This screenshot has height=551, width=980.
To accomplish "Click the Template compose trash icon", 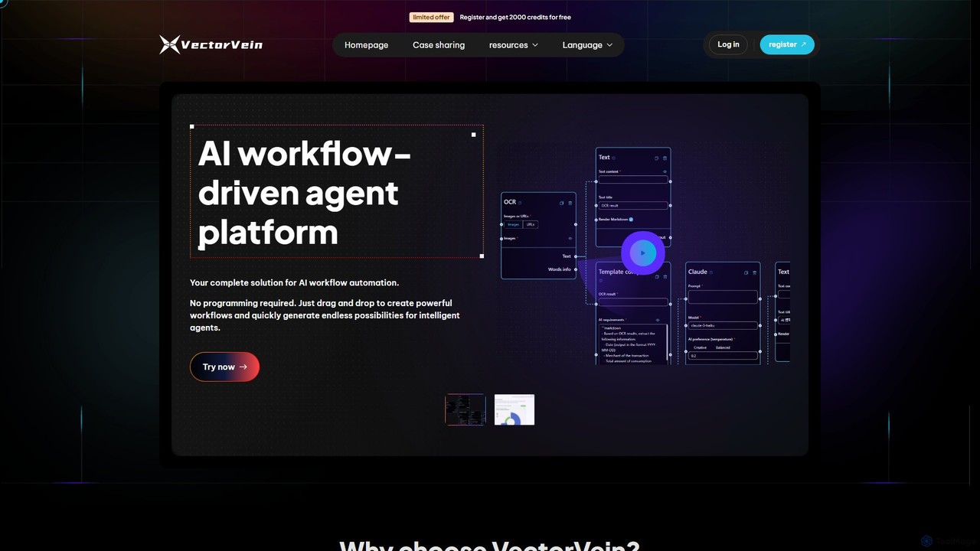I will (x=665, y=276).
